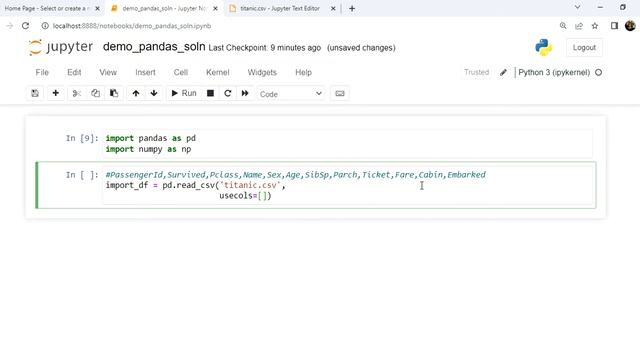
Task: Open the File menu
Action: click(x=42, y=72)
